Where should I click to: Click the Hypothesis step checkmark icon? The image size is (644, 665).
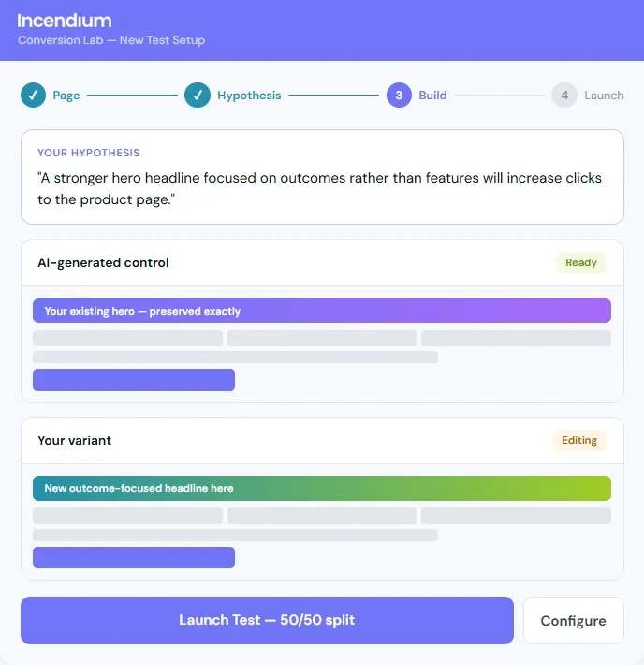(x=198, y=95)
